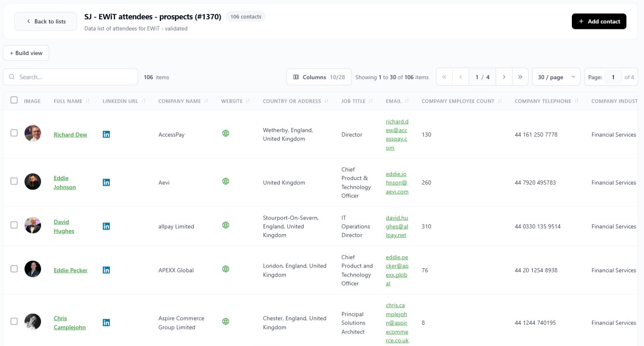
Task: Toggle select-all checkbox in table header
Action: 14,100
